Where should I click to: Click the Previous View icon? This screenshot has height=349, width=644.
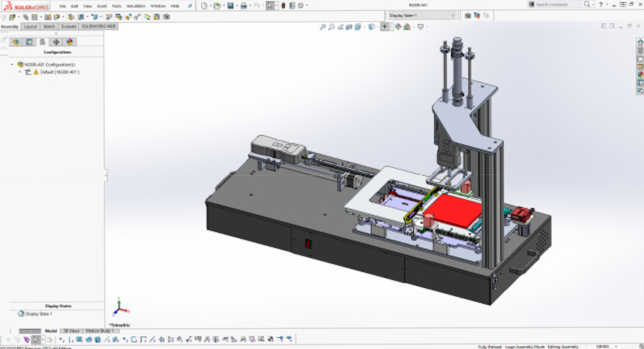[340, 27]
